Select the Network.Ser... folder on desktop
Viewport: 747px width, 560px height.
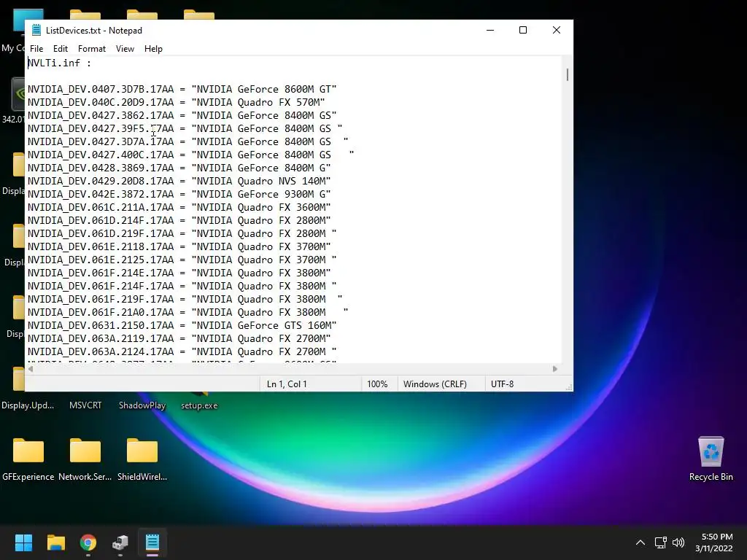tap(85, 459)
